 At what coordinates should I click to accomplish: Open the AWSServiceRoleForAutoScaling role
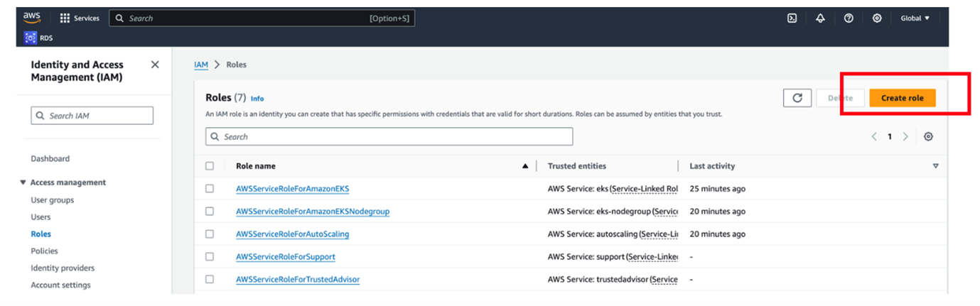click(293, 234)
